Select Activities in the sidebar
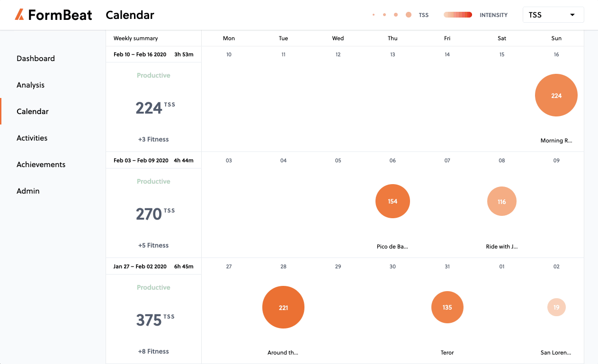This screenshot has width=598, height=364. coord(32,138)
